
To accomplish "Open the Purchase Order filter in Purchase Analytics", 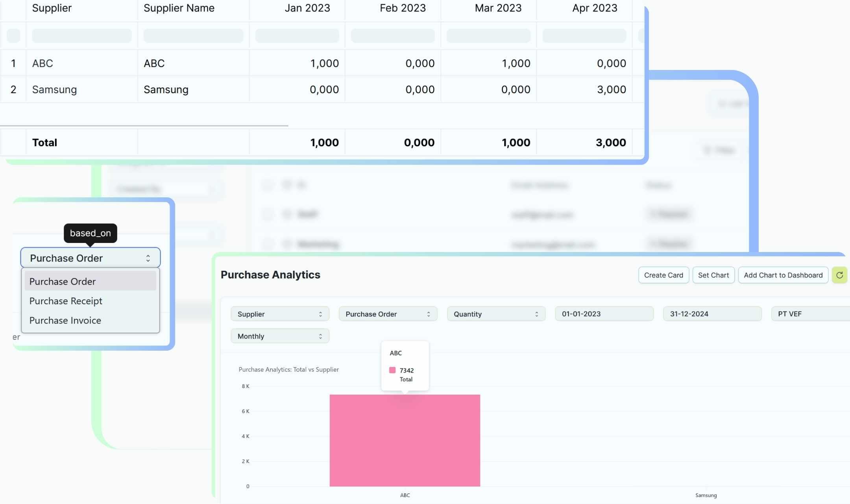I will [x=388, y=314].
